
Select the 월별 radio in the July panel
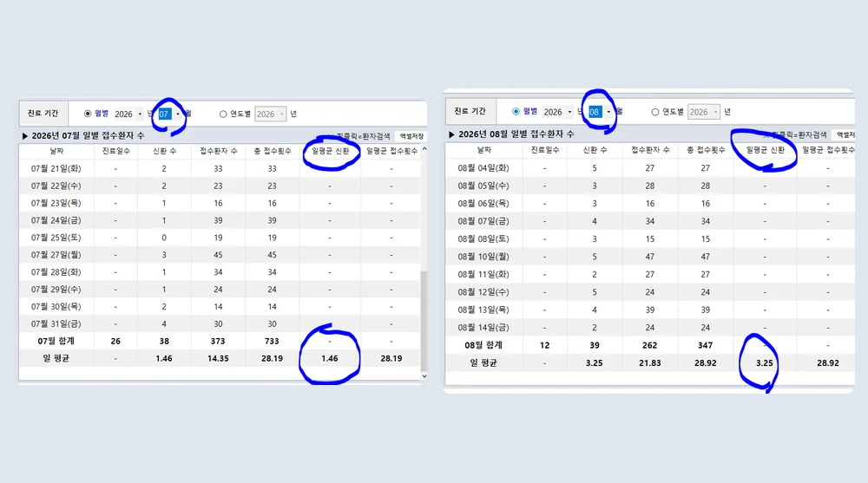pyautogui.click(x=88, y=114)
